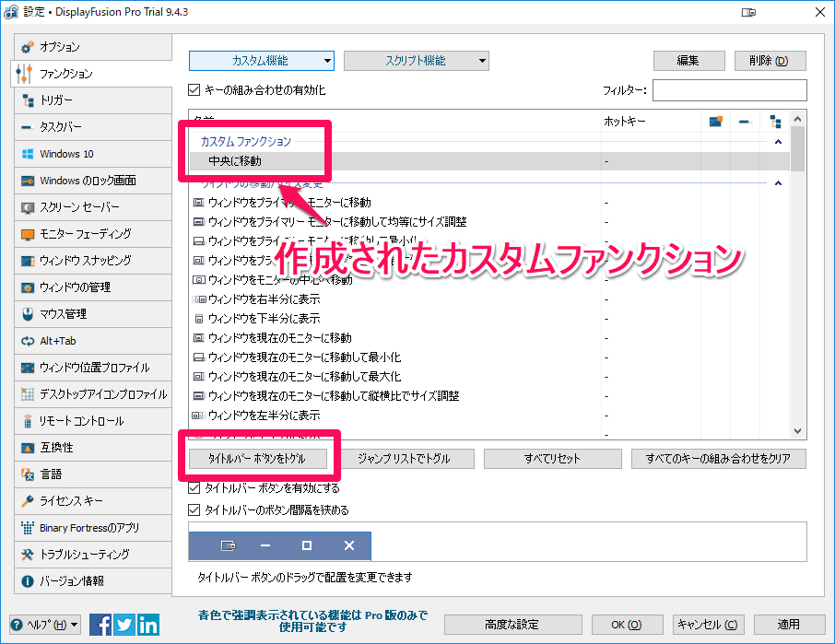
Task: Click the 言語 icon
Action: (x=28, y=474)
